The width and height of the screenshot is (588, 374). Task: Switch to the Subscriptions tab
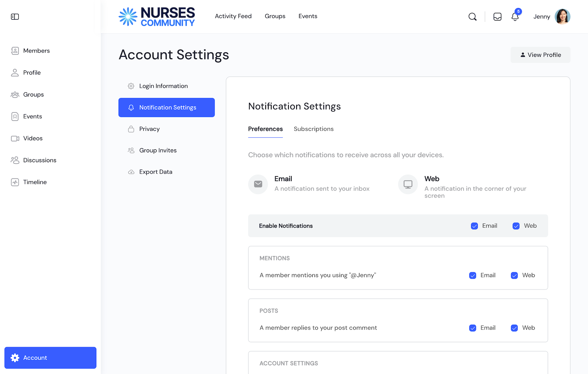pos(313,129)
